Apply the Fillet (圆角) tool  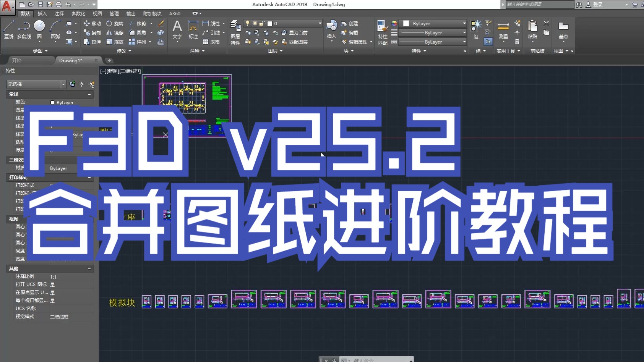pos(138,32)
